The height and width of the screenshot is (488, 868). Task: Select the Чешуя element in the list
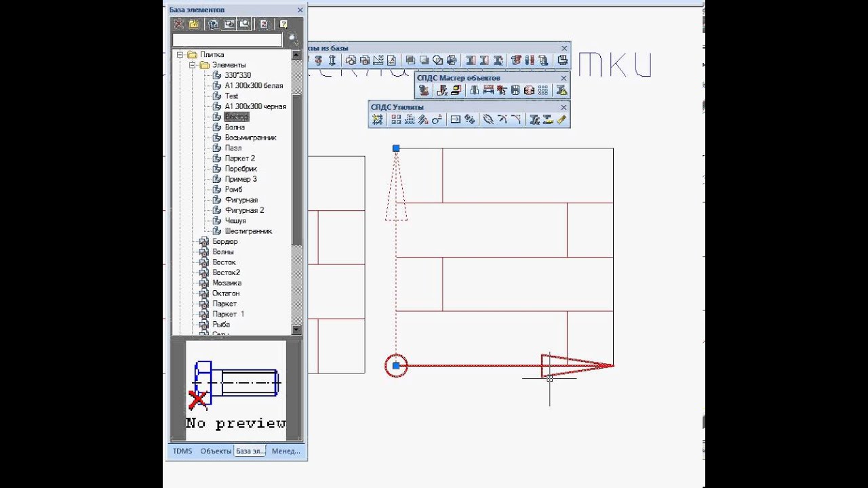[x=235, y=220]
